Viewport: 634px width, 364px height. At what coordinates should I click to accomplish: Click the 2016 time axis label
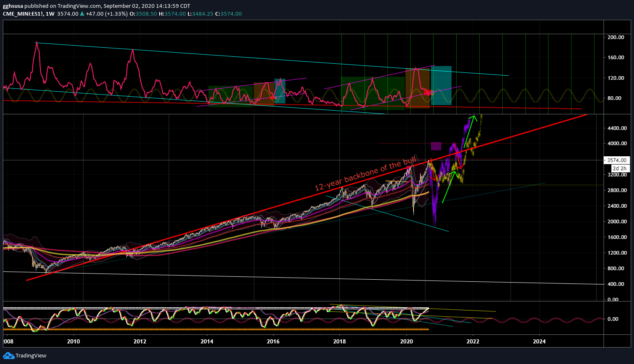tap(273, 341)
